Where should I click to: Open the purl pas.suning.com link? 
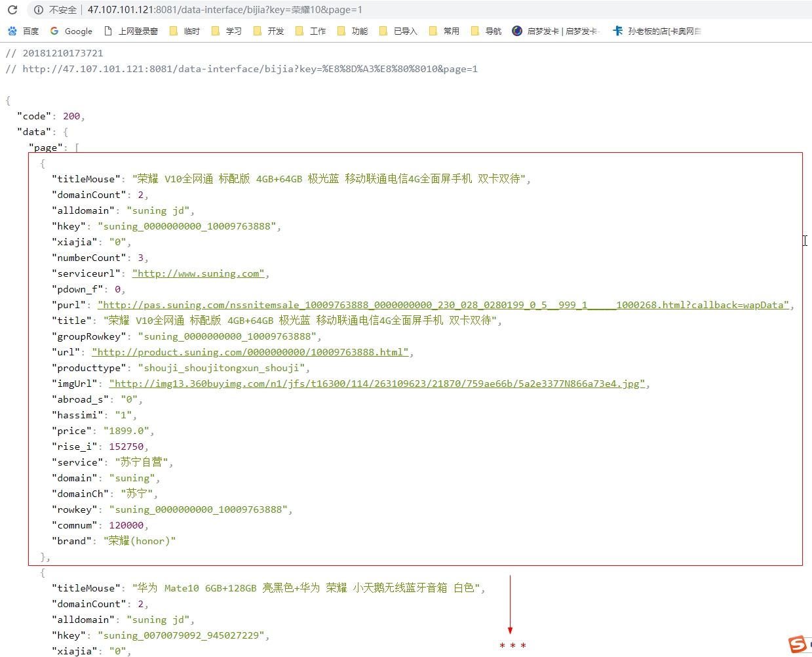[x=443, y=305]
